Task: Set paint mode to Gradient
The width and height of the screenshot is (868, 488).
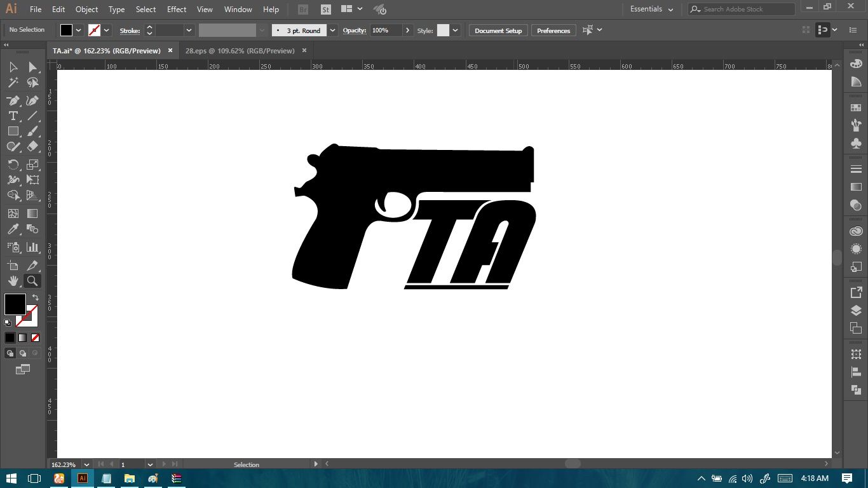Action: [x=23, y=338]
